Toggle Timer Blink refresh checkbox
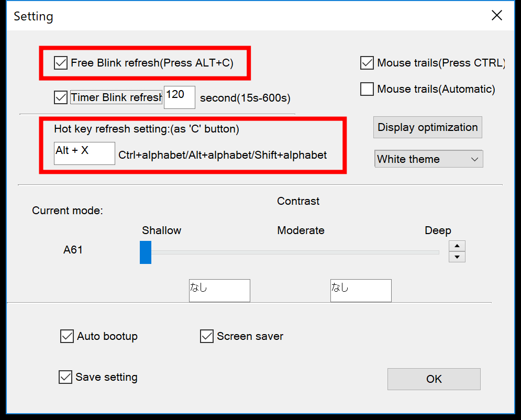 (61, 97)
